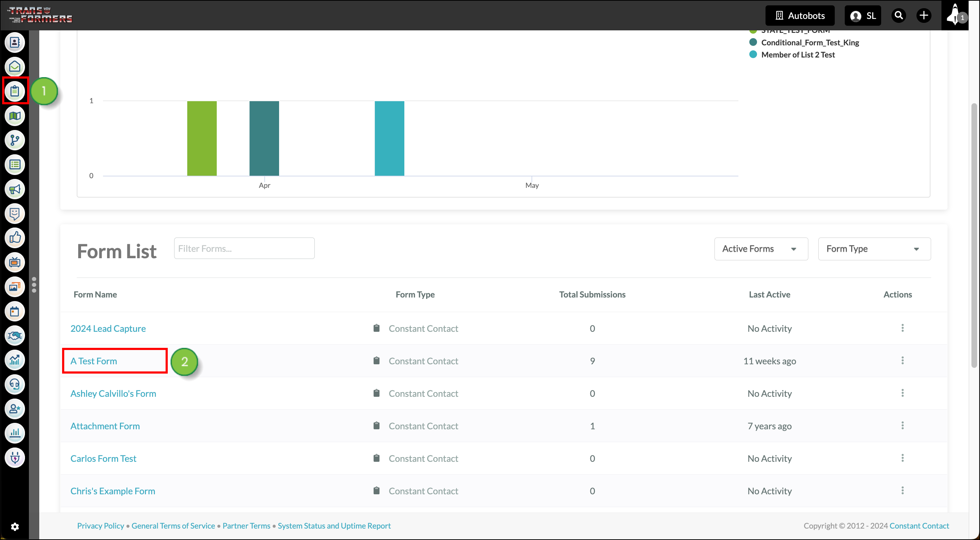Image resolution: width=980 pixels, height=540 pixels.
Task: Open the image gallery sidebar icon
Action: (x=15, y=286)
